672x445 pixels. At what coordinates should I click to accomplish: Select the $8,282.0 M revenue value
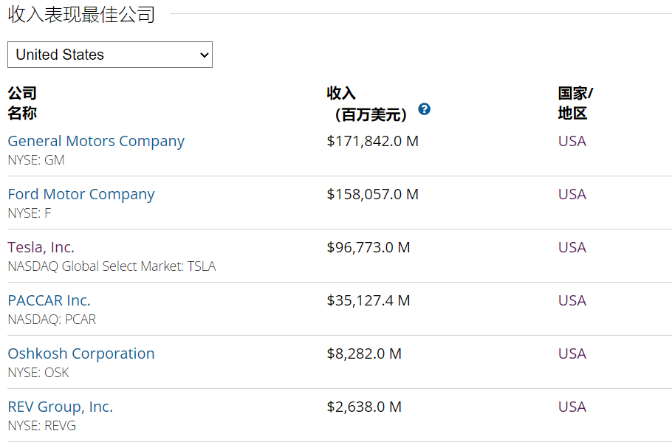tap(364, 354)
